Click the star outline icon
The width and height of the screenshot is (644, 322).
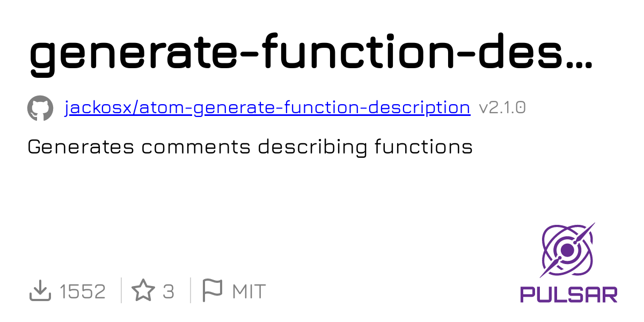[x=143, y=291]
